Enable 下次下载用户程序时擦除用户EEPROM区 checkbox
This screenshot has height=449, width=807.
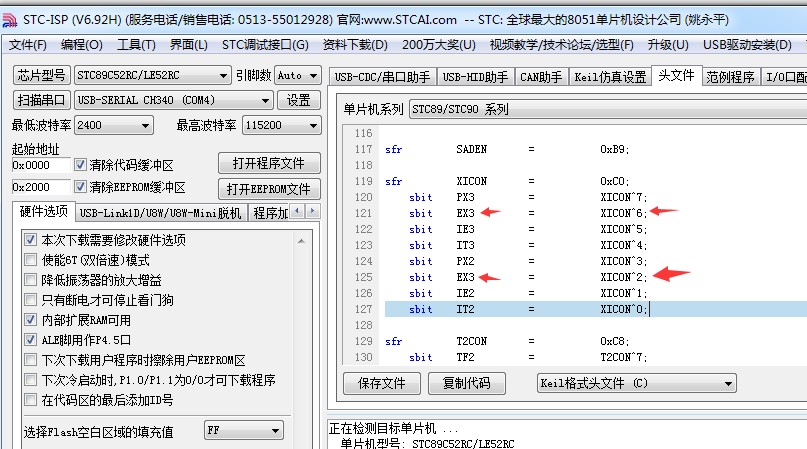30,360
